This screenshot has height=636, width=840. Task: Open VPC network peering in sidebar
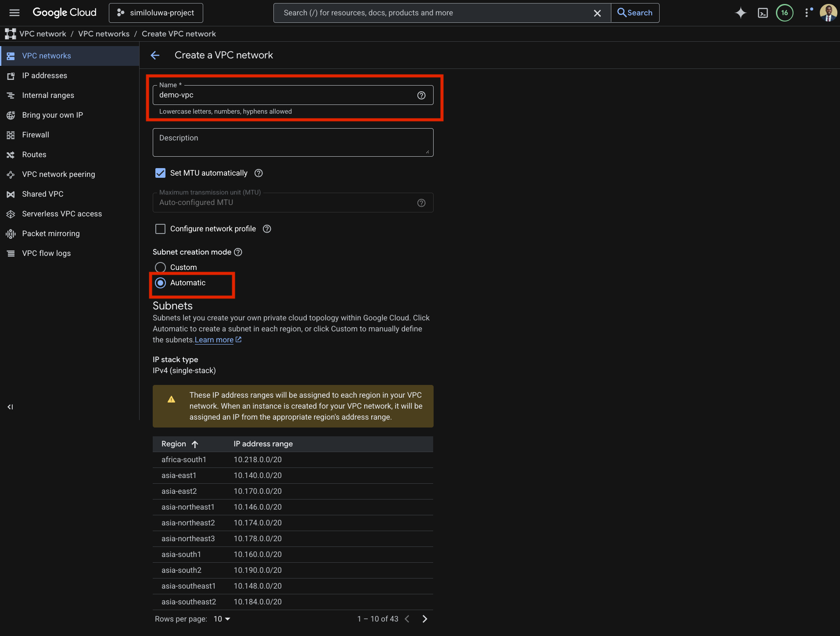pyautogui.click(x=58, y=174)
